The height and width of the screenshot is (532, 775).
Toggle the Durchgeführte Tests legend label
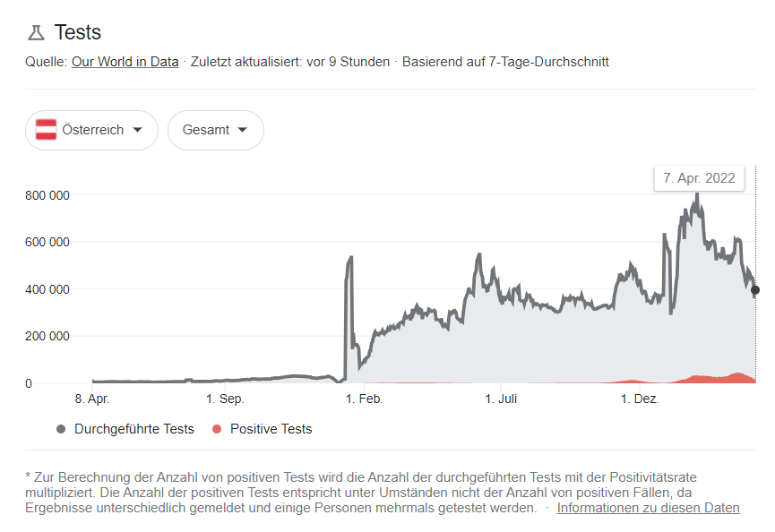[x=134, y=429]
